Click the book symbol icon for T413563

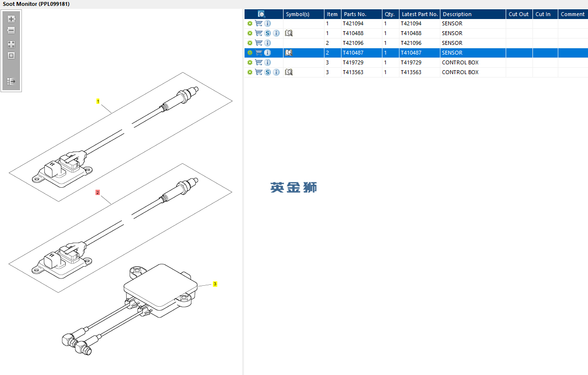(288, 72)
